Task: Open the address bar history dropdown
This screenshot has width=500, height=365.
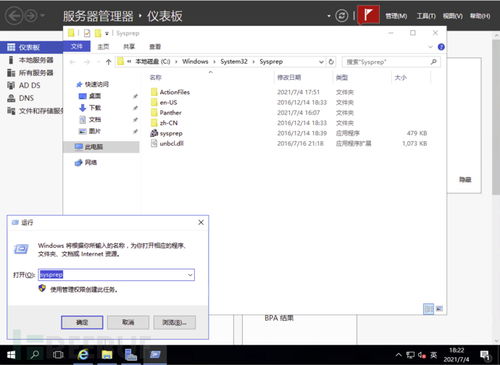Action: pos(321,62)
